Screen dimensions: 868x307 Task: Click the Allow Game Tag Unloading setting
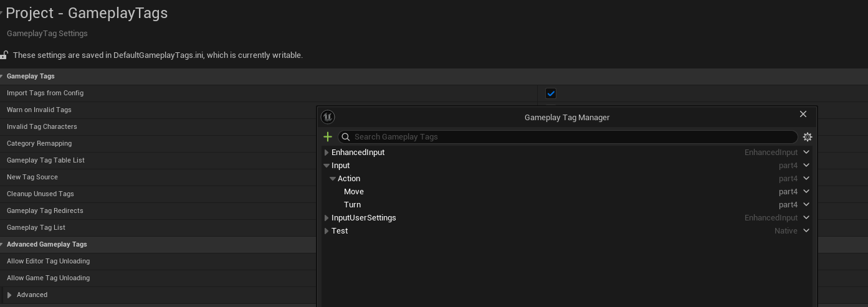coord(48,278)
